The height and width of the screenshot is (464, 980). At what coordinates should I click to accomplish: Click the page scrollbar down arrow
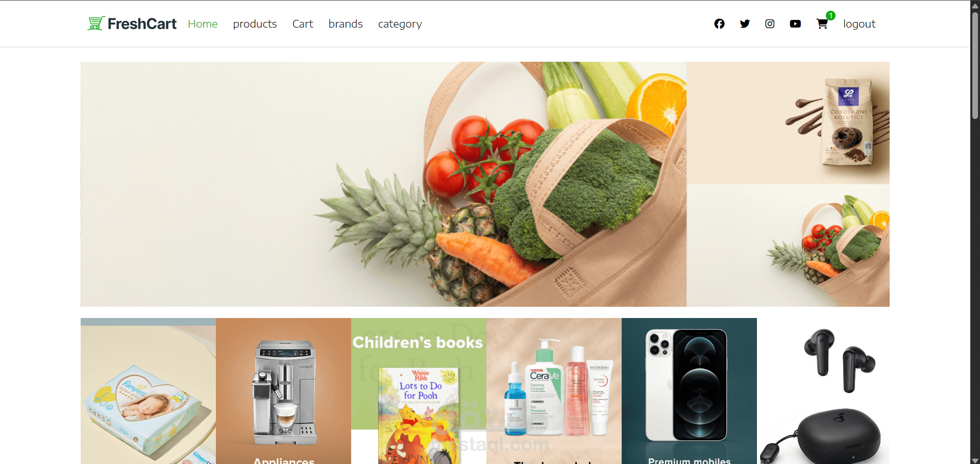pyautogui.click(x=975, y=460)
